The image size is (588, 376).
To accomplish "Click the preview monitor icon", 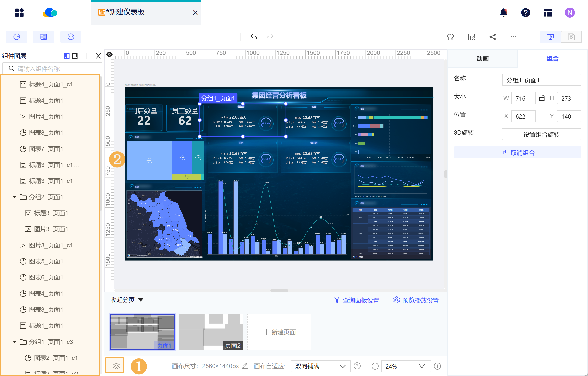I will [550, 37].
